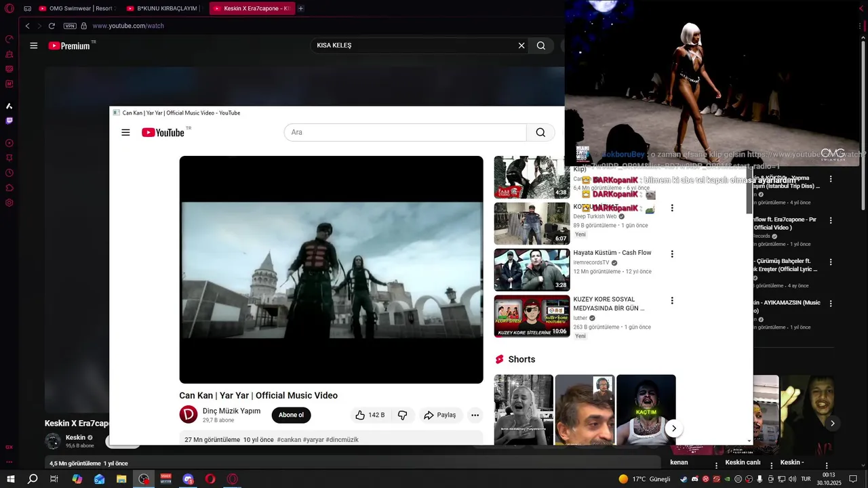Like the video showing 142 B
This screenshot has height=488, width=868.
pos(370,415)
